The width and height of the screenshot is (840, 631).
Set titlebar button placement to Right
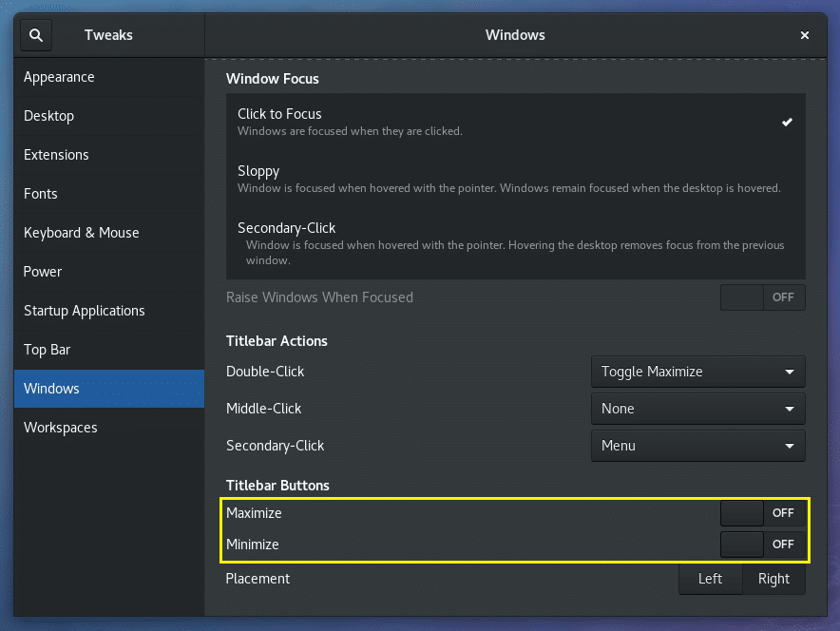point(773,579)
